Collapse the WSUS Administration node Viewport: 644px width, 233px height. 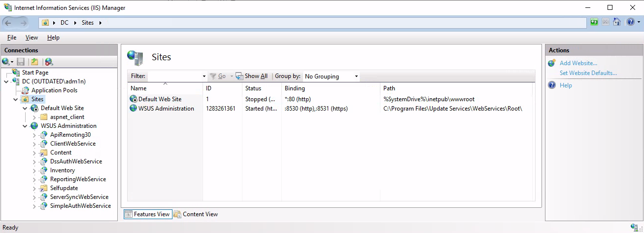tap(25, 126)
